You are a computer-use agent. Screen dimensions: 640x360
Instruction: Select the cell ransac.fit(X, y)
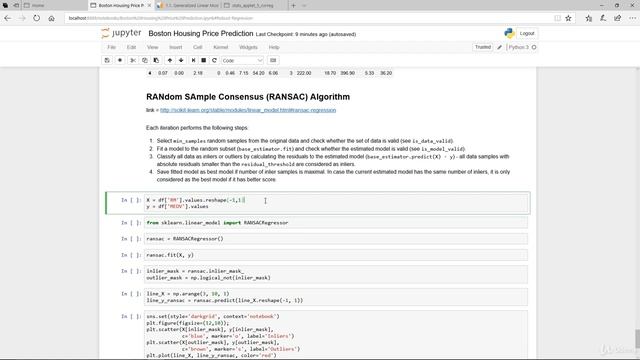point(336,255)
